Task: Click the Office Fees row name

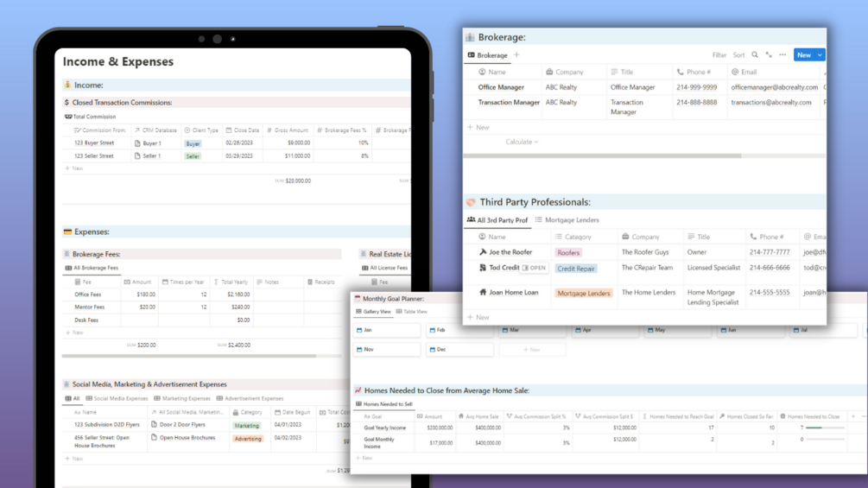Action: coord(87,295)
